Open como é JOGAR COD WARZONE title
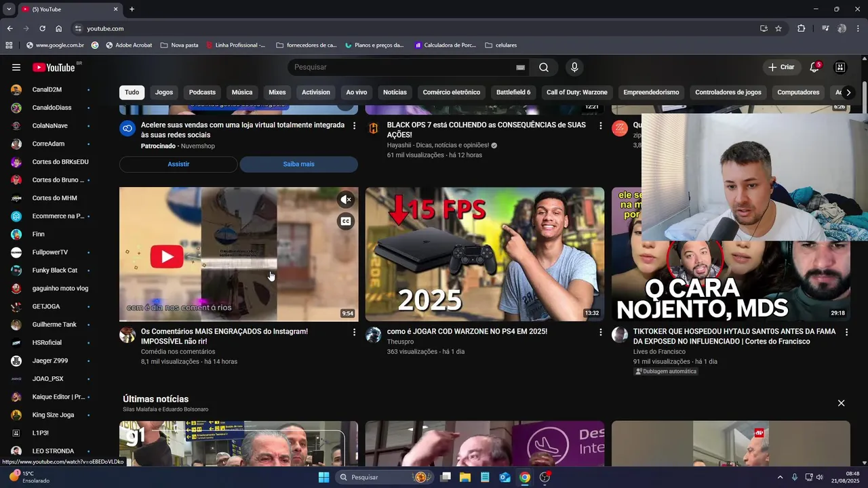The width and height of the screenshot is (868, 488). coord(467,331)
